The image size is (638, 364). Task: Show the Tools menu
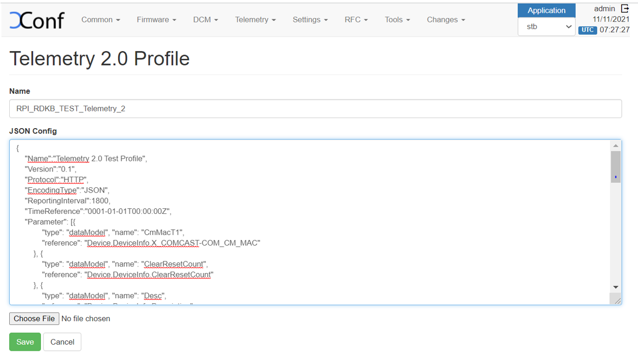397,20
